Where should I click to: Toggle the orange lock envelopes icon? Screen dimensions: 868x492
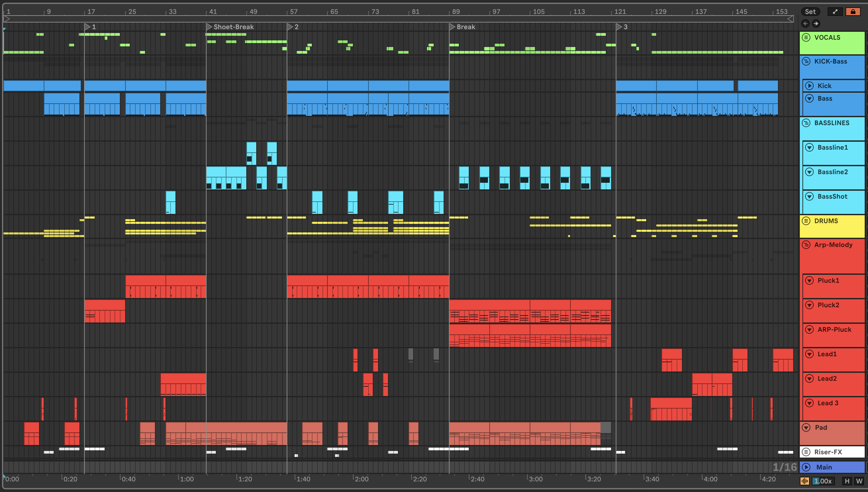[853, 12]
